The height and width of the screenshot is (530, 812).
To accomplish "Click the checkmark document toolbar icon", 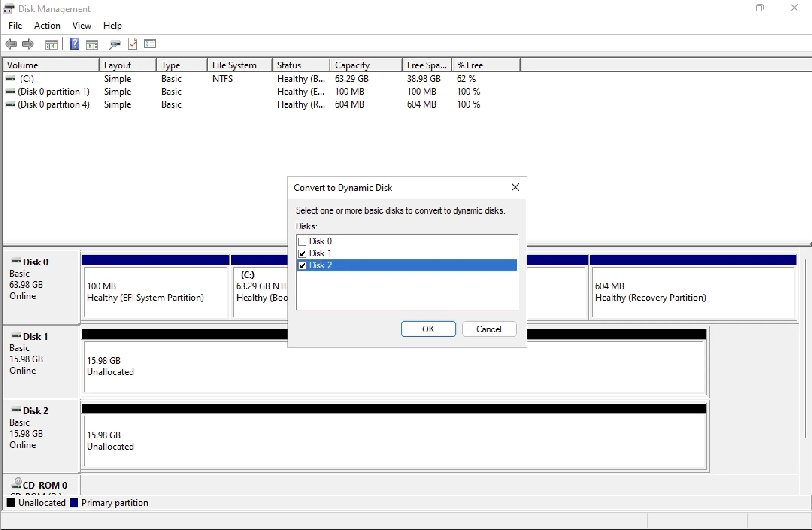I will tap(133, 44).
